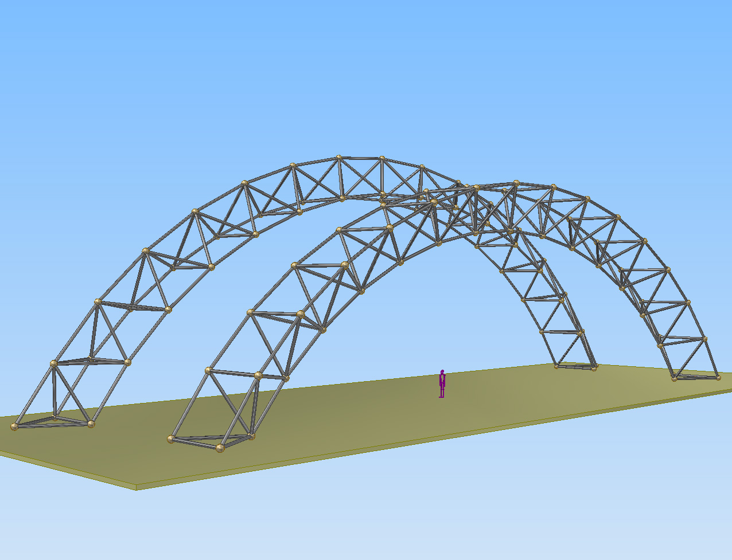Pick the left base node of the far-right arch leg
This screenshot has width=732, height=560.
(x=675, y=378)
